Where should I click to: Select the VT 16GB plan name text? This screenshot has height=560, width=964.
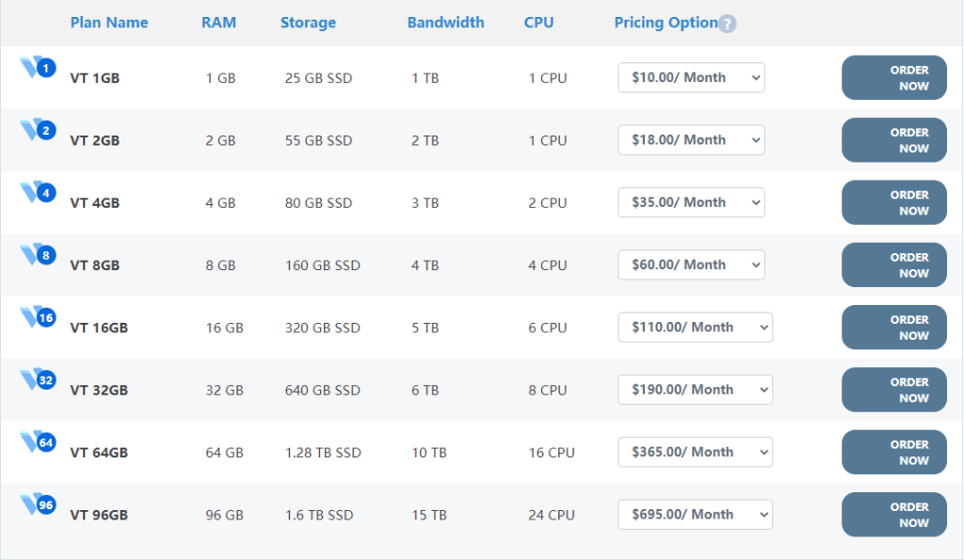pos(99,328)
